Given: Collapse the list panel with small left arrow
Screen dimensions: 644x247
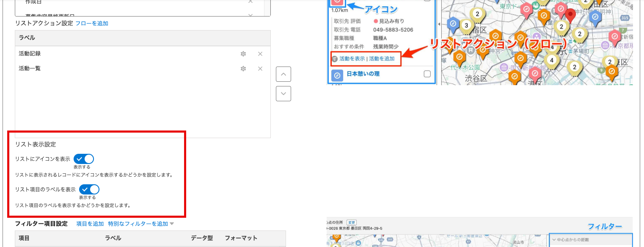Looking at the screenshot, I should point(439,24).
